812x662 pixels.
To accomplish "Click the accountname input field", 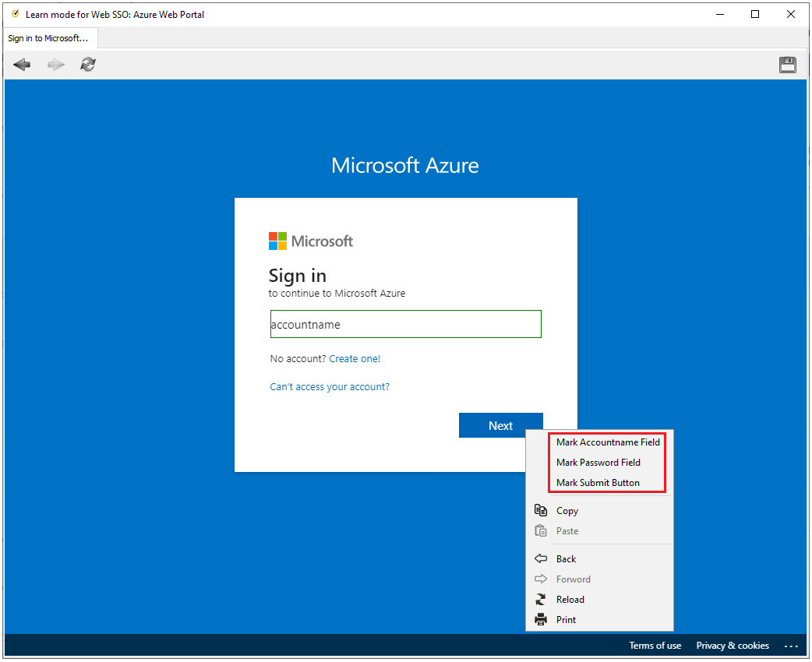I will pos(405,325).
